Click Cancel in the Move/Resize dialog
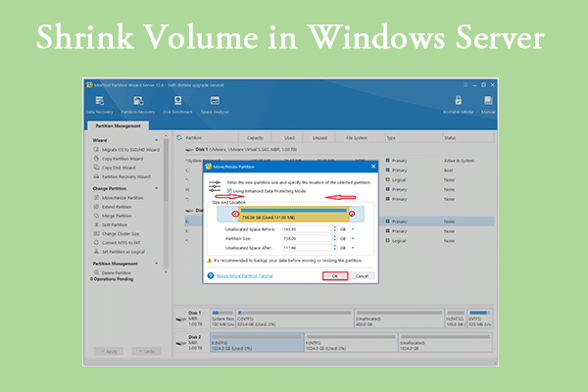The width and height of the screenshot is (588, 392). tap(362, 276)
